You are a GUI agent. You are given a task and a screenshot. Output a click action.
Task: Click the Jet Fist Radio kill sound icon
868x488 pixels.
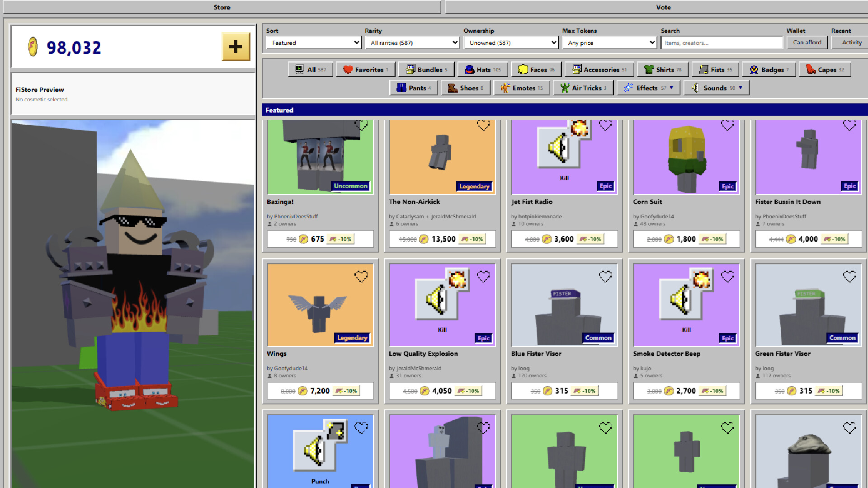coord(559,147)
